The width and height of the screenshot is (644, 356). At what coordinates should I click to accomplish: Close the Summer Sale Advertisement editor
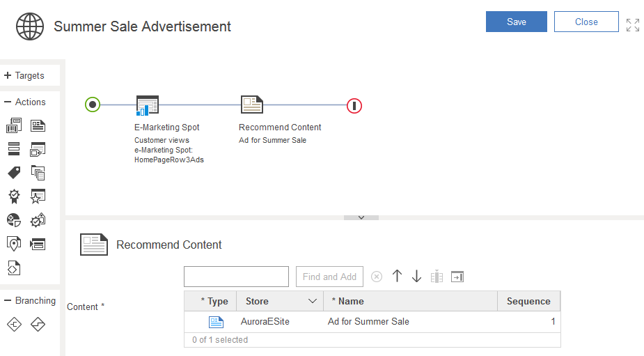pos(586,22)
